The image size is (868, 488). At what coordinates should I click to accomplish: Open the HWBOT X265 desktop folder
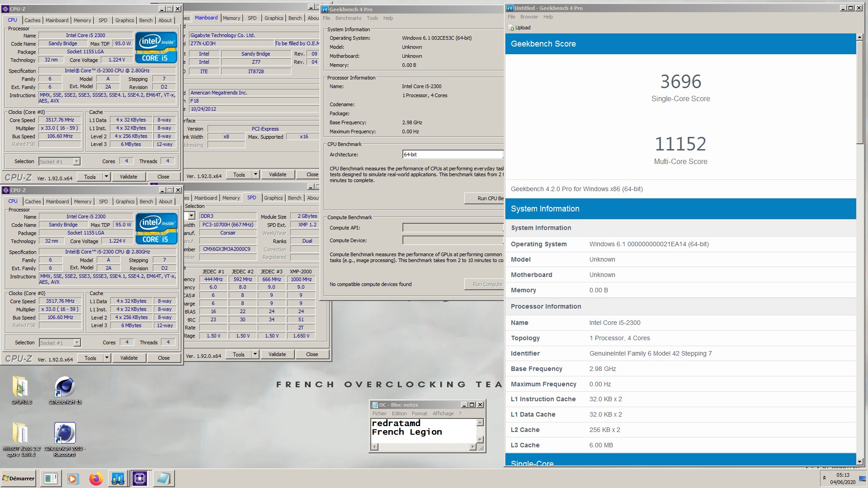[21, 439]
